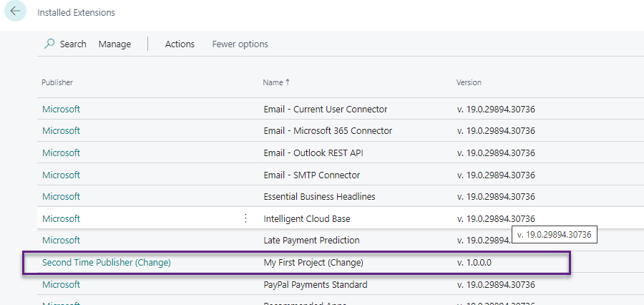Select PayPal Payments Standard extension
The image size is (644, 305).
316,285
